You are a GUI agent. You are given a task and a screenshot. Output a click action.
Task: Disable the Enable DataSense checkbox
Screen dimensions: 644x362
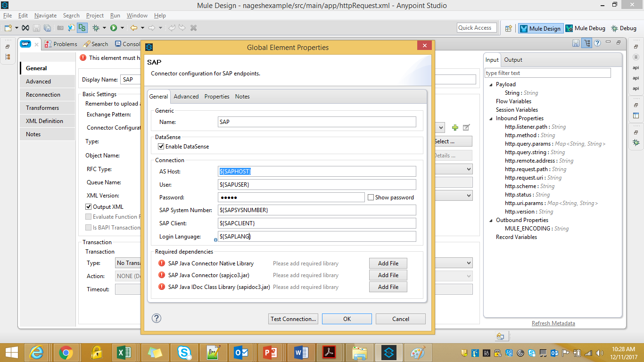[161, 147]
